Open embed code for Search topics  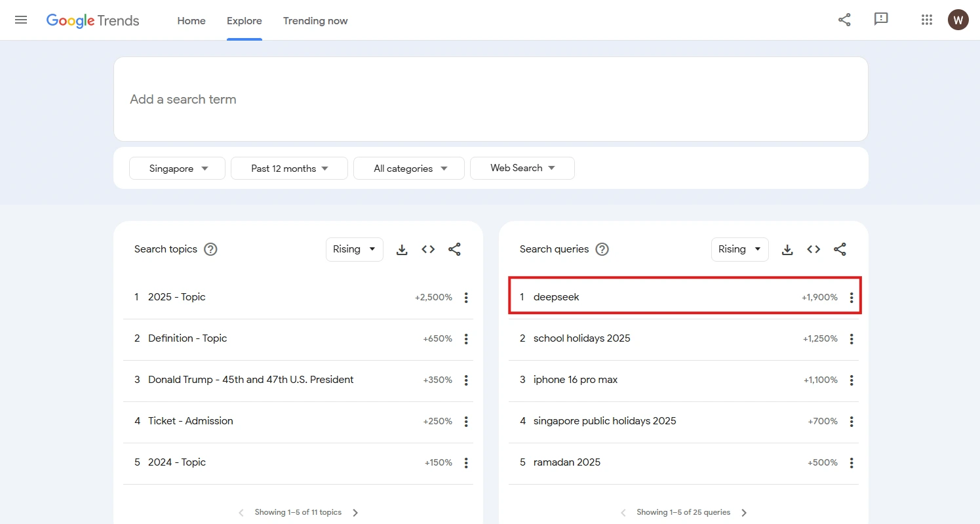pyautogui.click(x=428, y=249)
